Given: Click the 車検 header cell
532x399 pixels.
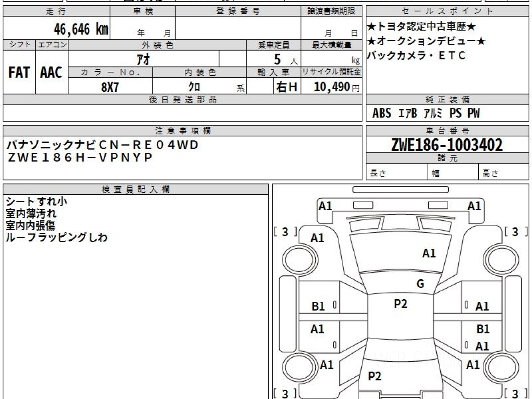Looking at the screenshot, I should pyautogui.click(x=143, y=12).
